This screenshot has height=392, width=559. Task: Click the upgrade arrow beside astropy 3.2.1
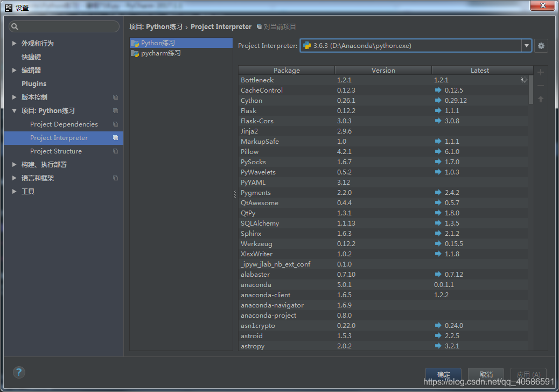point(438,346)
